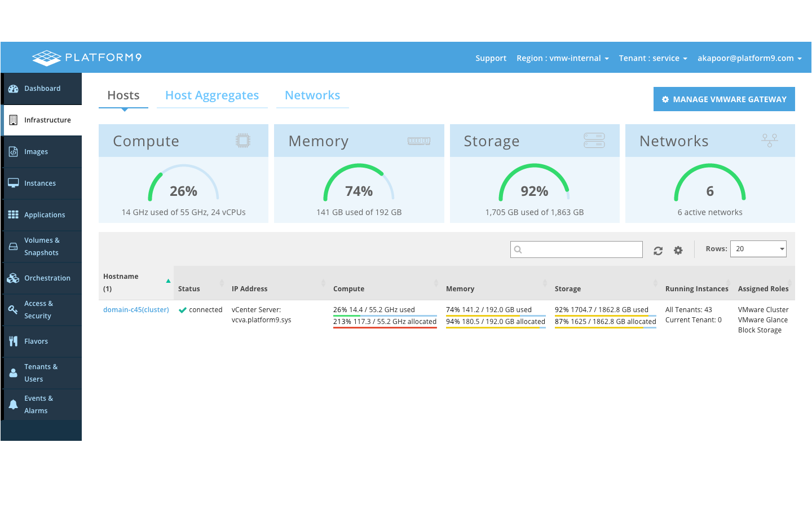
Task: Expand the Region vmw-internal dropdown
Action: click(x=562, y=58)
